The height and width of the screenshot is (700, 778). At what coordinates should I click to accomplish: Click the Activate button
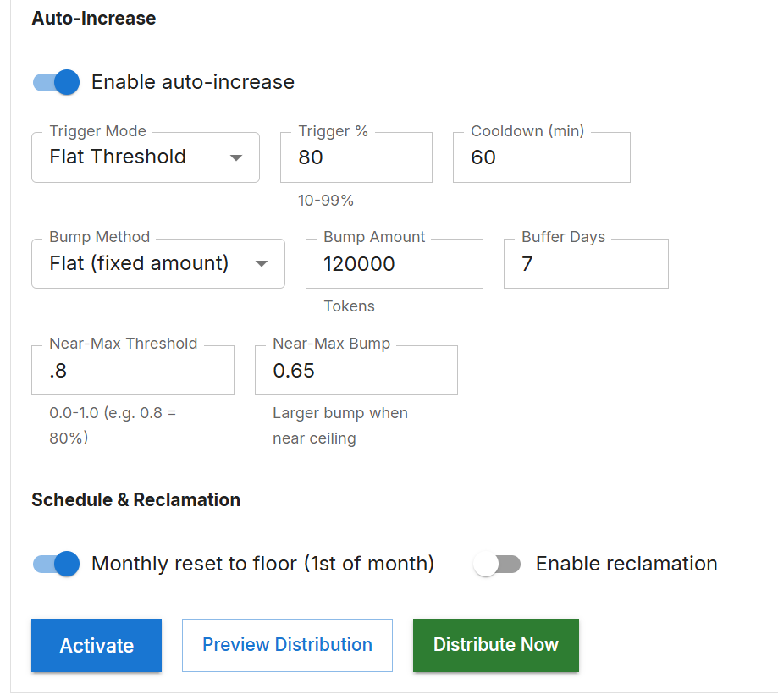click(96, 645)
